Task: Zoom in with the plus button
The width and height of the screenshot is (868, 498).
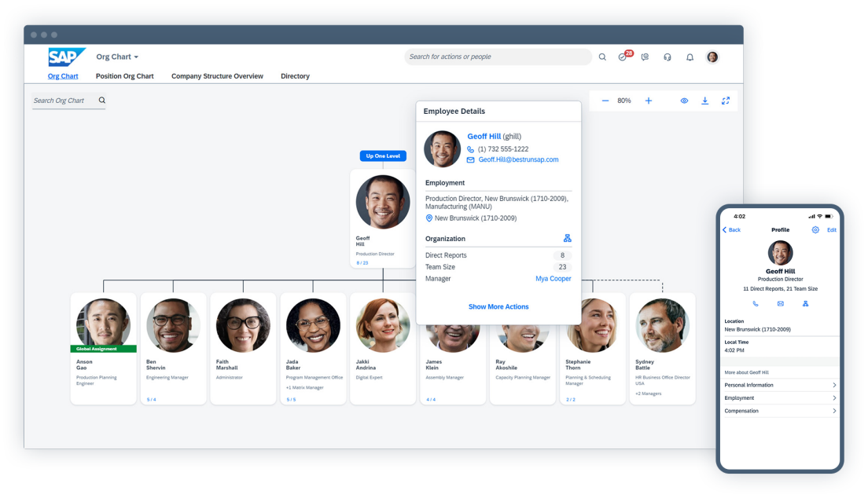Action: pyautogui.click(x=649, y=101)
